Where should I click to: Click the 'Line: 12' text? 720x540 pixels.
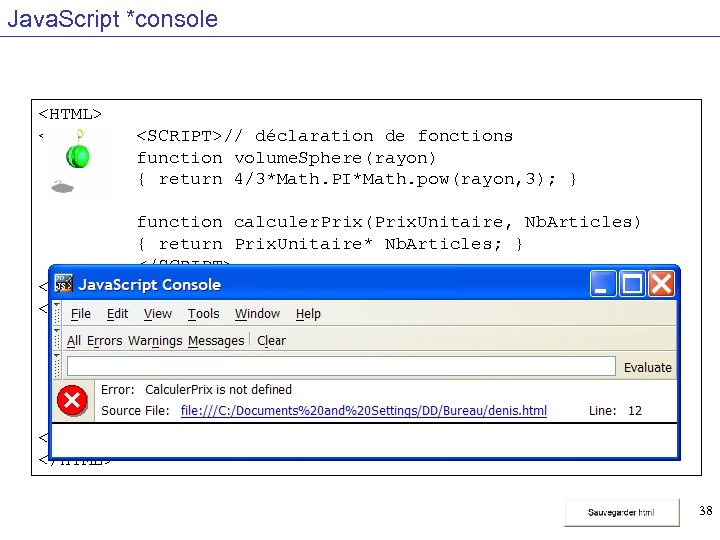point(615,411)
